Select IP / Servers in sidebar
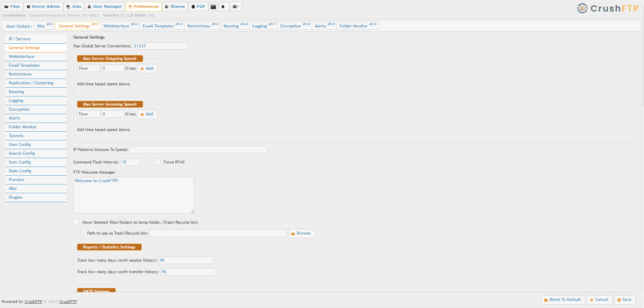The height and width of the screenshot is (308, 644). point(36,39)
